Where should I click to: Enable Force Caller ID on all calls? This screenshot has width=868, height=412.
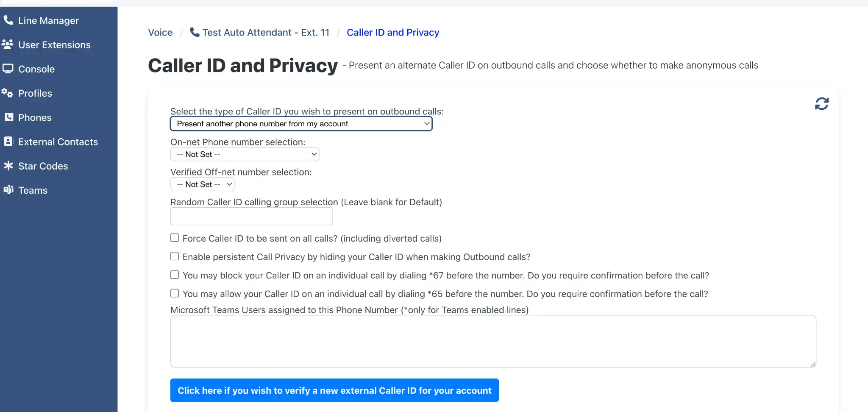pos(174,237)
